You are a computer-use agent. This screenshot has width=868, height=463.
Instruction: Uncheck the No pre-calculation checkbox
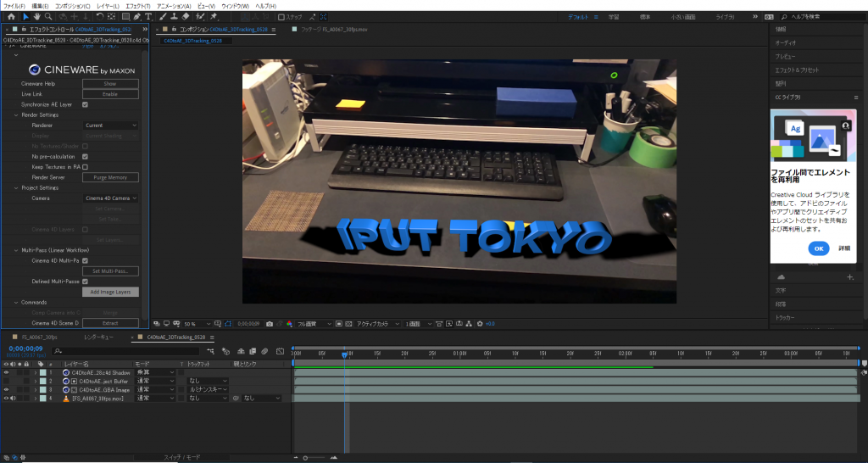point(85,157)
